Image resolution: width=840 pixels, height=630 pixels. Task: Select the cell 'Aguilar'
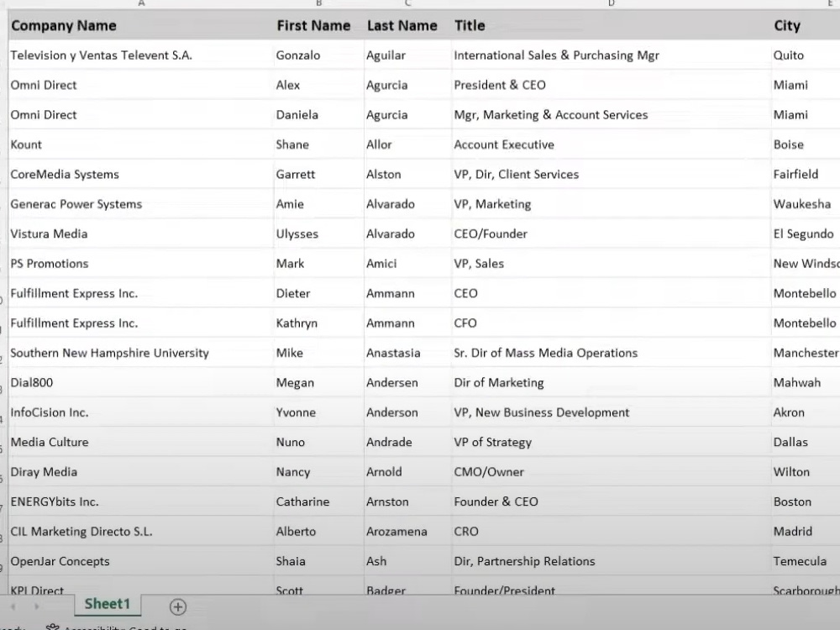tap(407, 55)
